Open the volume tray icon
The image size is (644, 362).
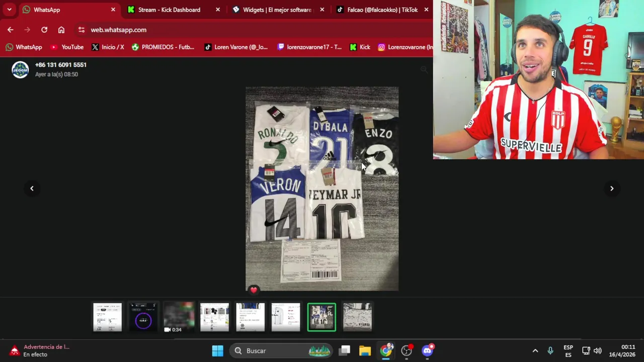pos(598,350)
